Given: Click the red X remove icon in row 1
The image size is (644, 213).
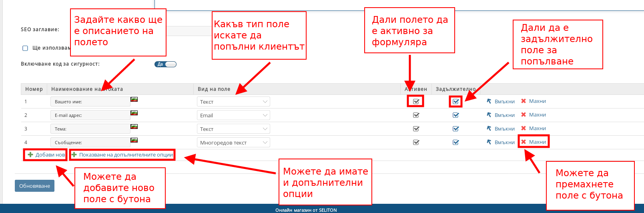Looking at the screenshot, I should coord(524,101).
